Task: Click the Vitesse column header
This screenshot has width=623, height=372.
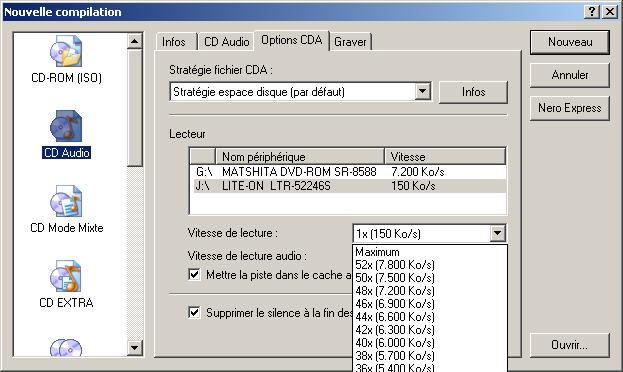Action: pos(445,156)
